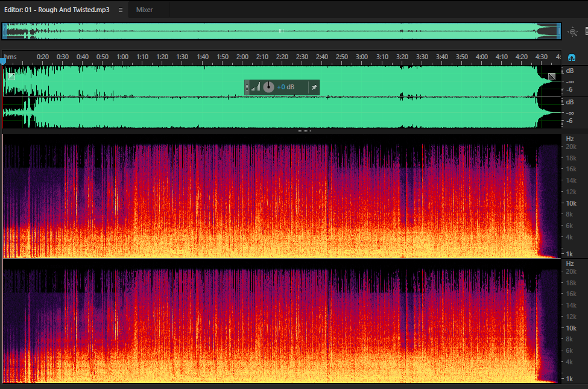Click the fade-out handle at the waveform end
The width and height of the screenshot is (588, 389).
tap(552, 77)
